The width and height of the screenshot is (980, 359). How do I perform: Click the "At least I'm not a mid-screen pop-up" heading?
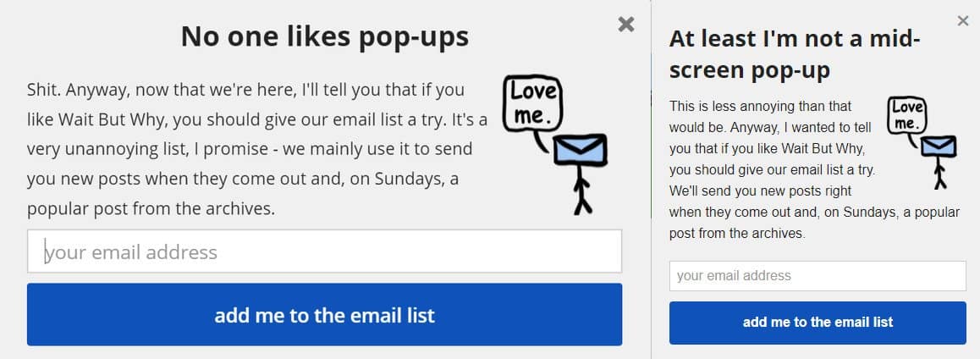794,53
